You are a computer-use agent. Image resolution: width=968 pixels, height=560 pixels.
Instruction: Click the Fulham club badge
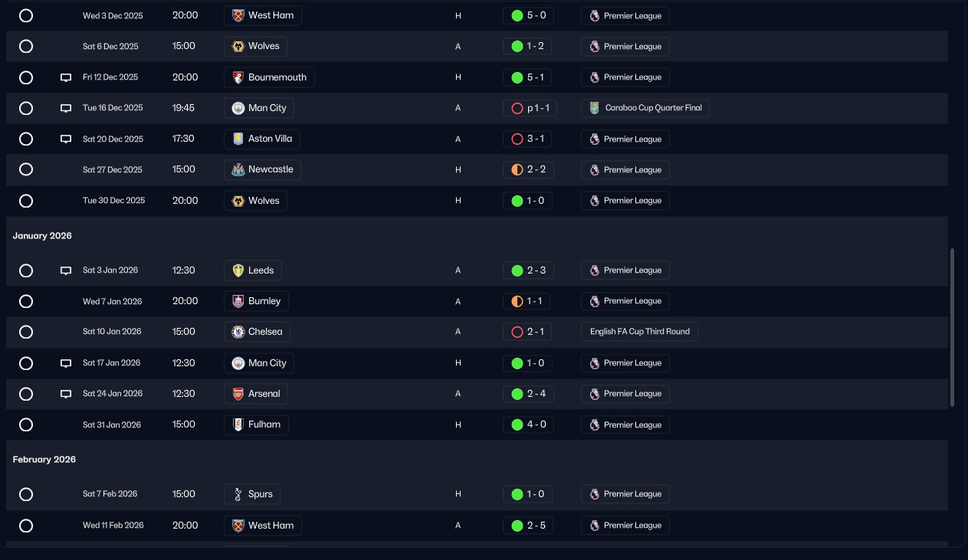click(238, 424)
